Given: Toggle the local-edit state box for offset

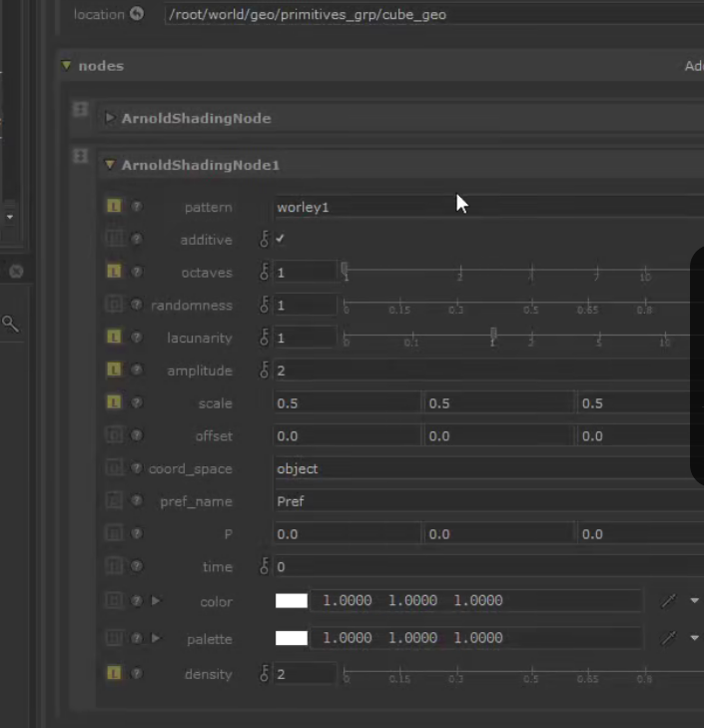Looking at the screenshot, I should (x=114, y=435).
